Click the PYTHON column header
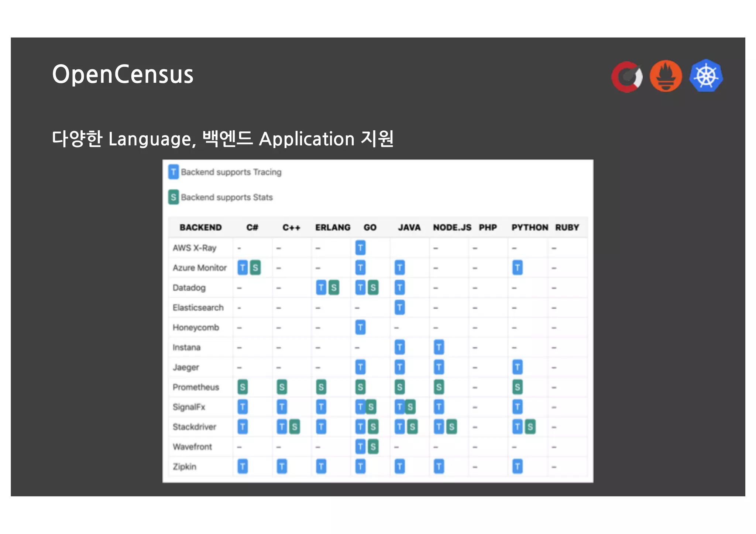756x534 pixels. click(x=530, y=227)
